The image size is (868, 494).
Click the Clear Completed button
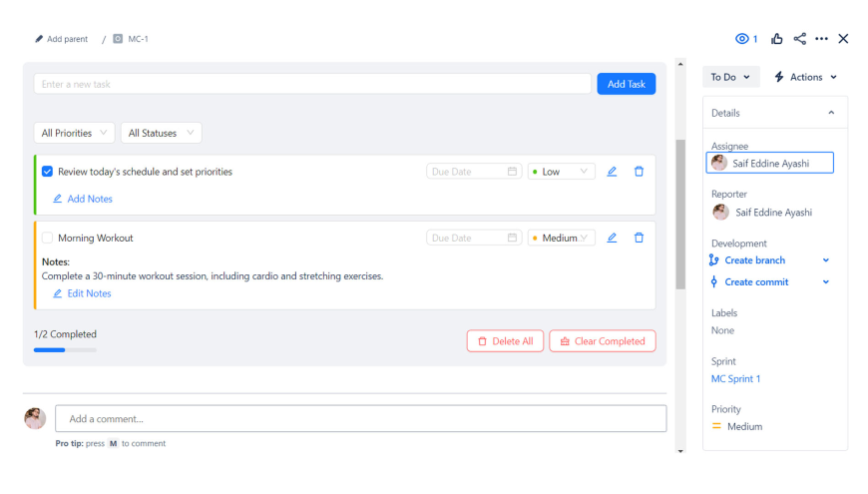pyautogui.click(x=602, y=341)
